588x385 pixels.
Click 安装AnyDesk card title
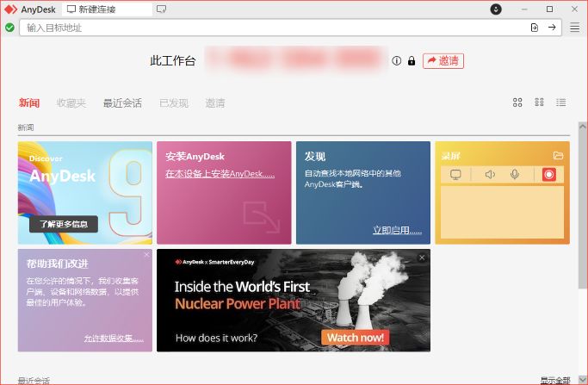195,156
